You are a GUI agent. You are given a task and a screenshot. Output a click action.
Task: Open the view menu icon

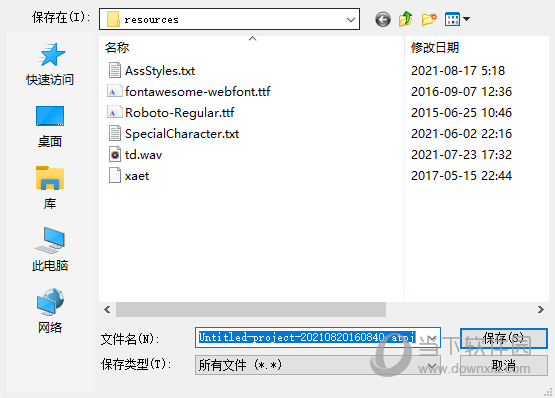tap(452, 19)
